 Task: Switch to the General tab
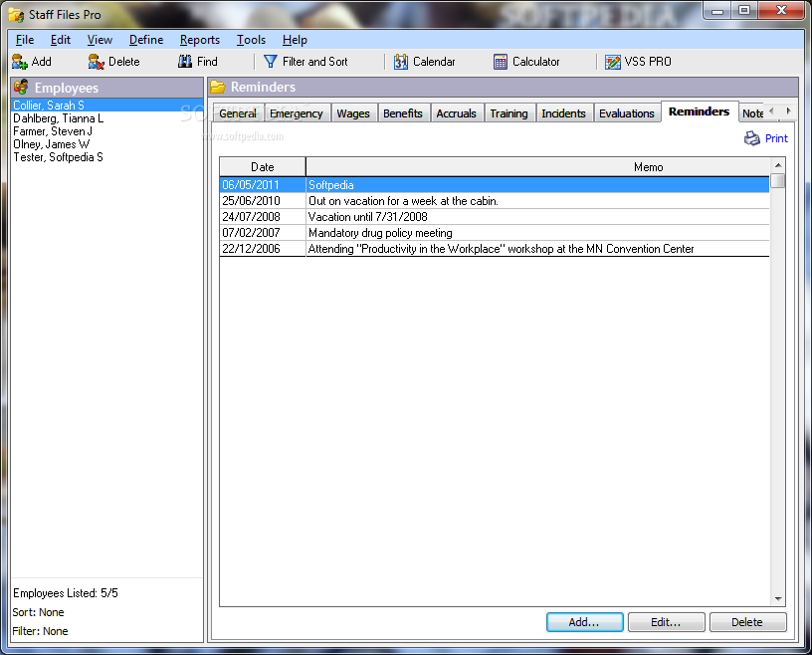click(238, 113)
